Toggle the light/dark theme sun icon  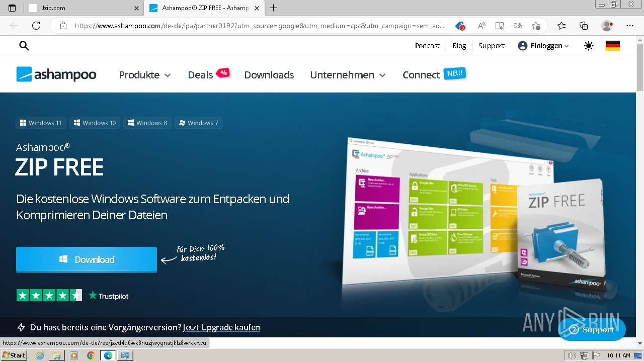[588, 46]
